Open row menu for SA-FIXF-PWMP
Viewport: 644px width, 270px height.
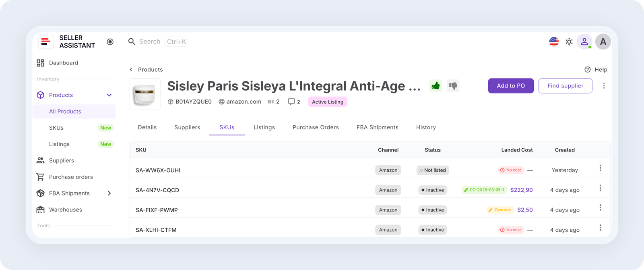tap(600, 208)
